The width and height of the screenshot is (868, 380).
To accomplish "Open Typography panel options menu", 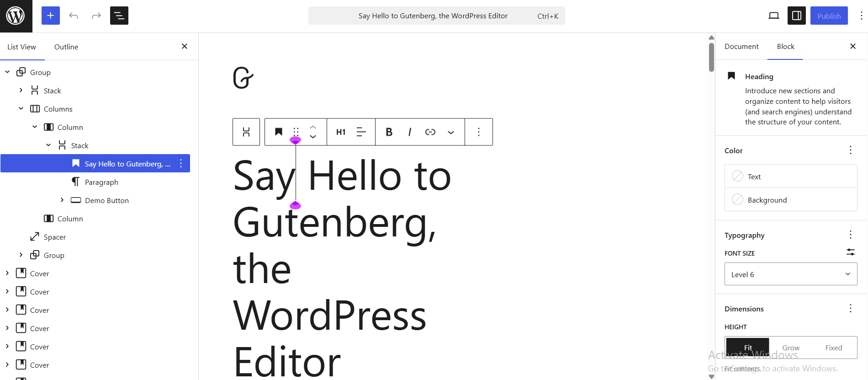I will pos(850,235).
